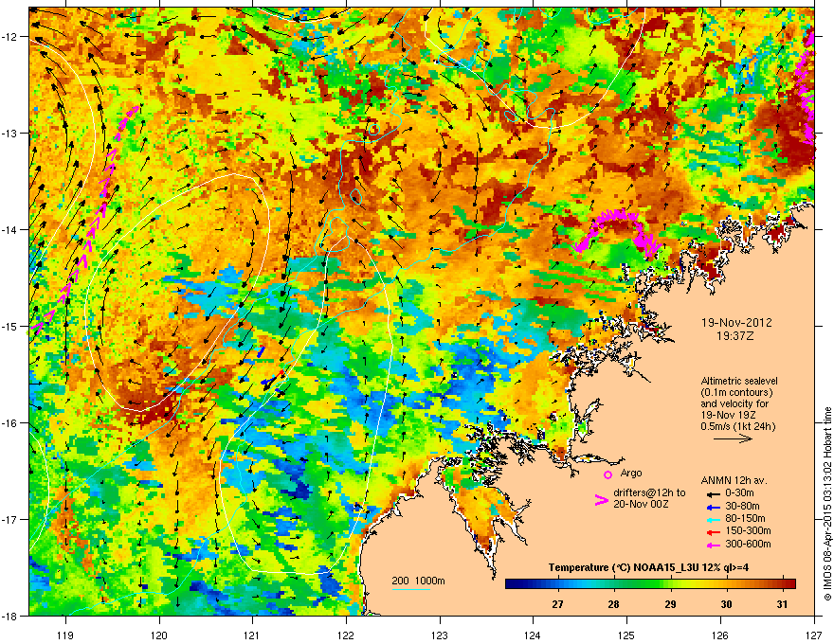Click the 'Argo' legend label
Image resolution: width=834 pixels, height=644 pixels.
631,473
